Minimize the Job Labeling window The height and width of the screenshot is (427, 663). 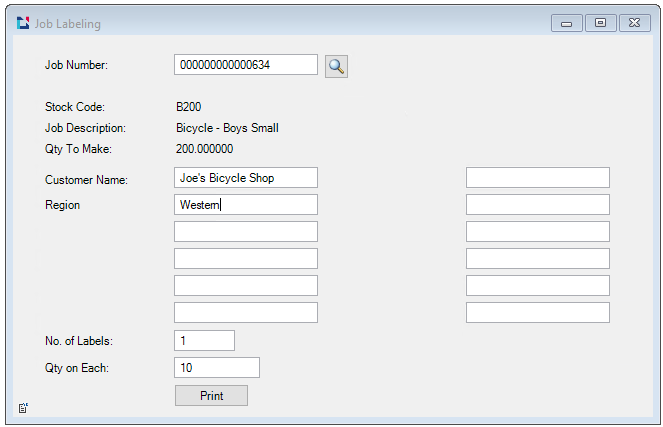(567, 23)
